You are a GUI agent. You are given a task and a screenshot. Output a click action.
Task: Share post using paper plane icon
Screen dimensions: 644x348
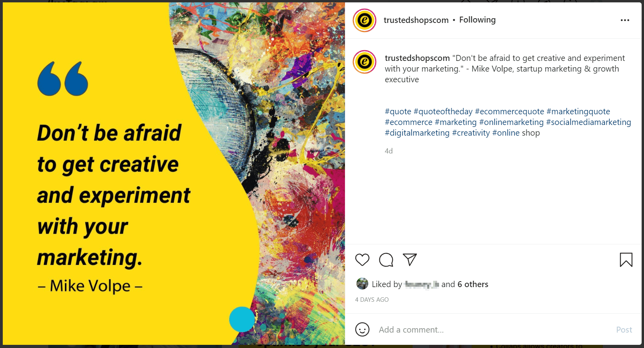410,259
